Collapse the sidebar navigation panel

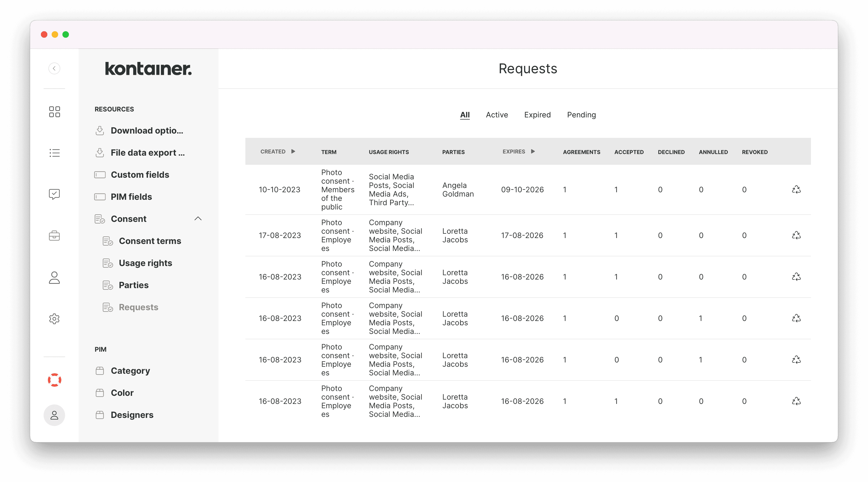coord(54,68)
